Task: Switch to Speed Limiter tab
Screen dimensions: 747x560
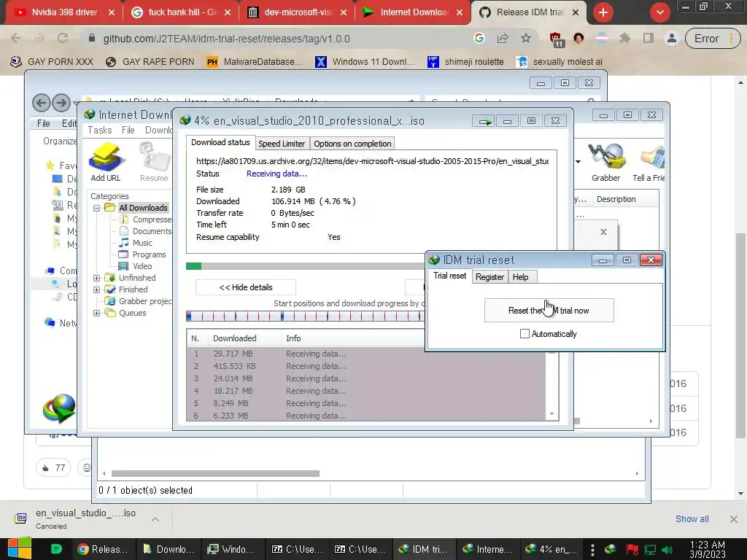Action: click(x=282, y=144)
